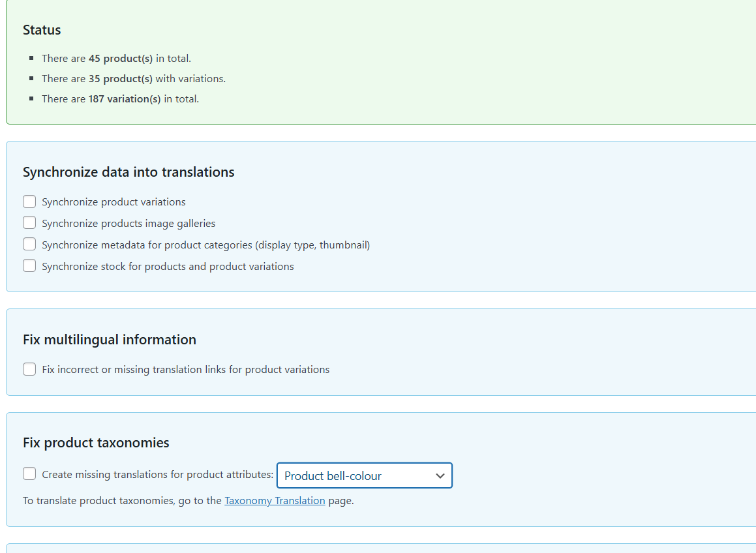Click the 'Fix product taxonomies' heading
The height and width of the screenshot is (553, 756).
click(96, 443)
